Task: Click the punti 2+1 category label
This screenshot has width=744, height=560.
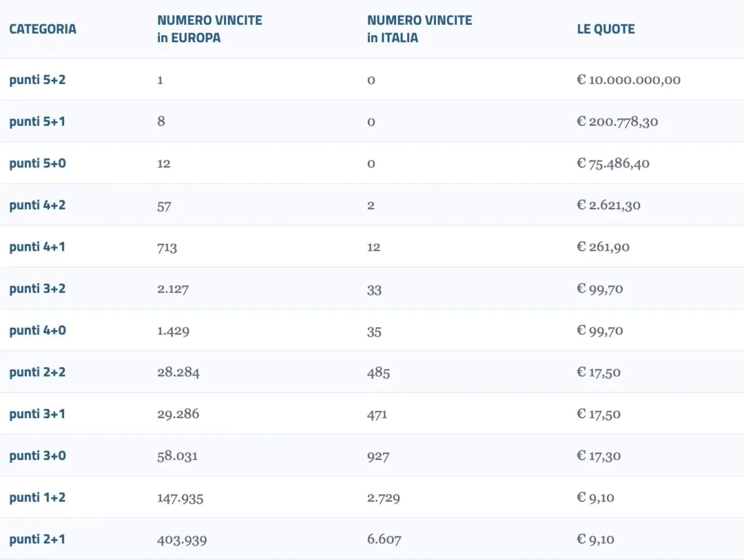Action: coord(37,539)
